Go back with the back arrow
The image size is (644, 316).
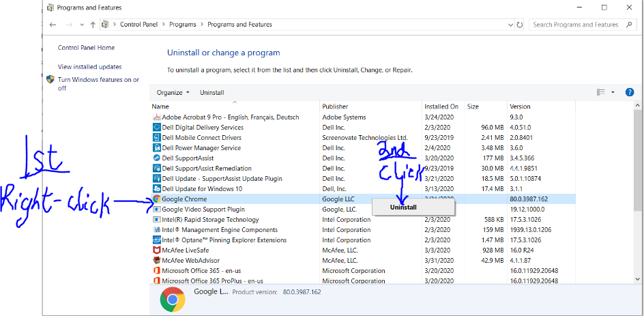(x=53, y=25)
